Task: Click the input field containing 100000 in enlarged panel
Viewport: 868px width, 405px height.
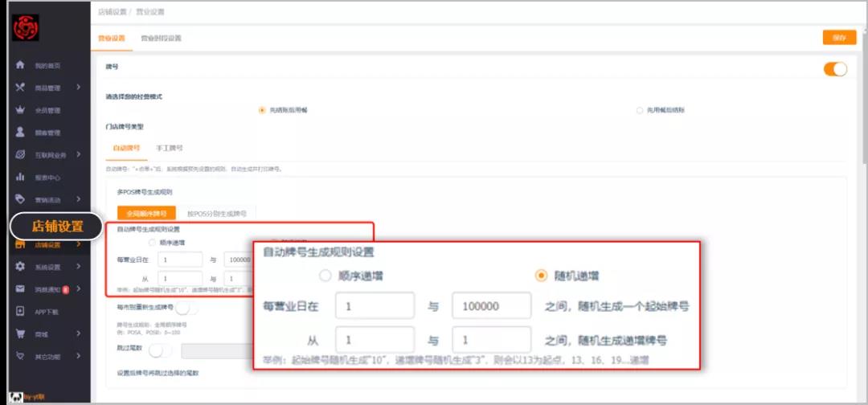Action: (492, 306)
